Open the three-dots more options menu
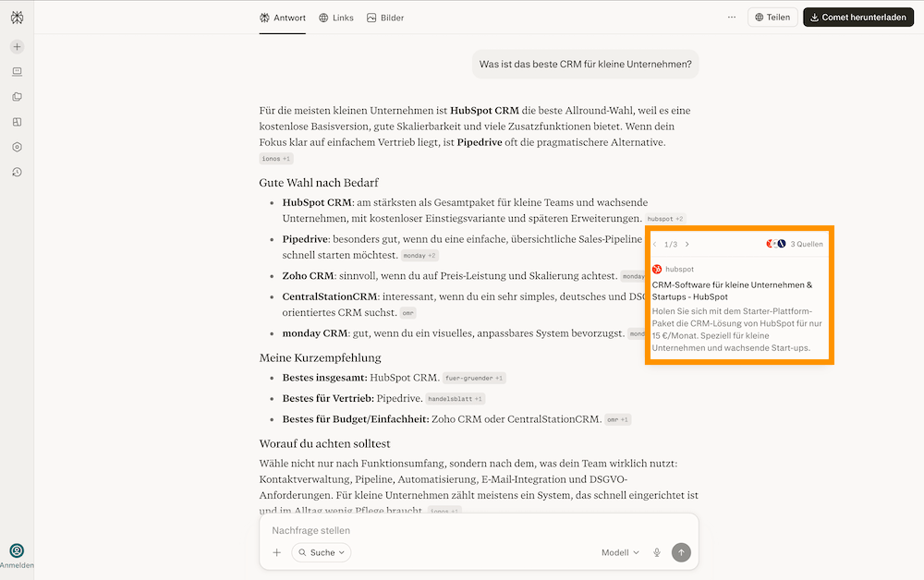 pos(731,17)
